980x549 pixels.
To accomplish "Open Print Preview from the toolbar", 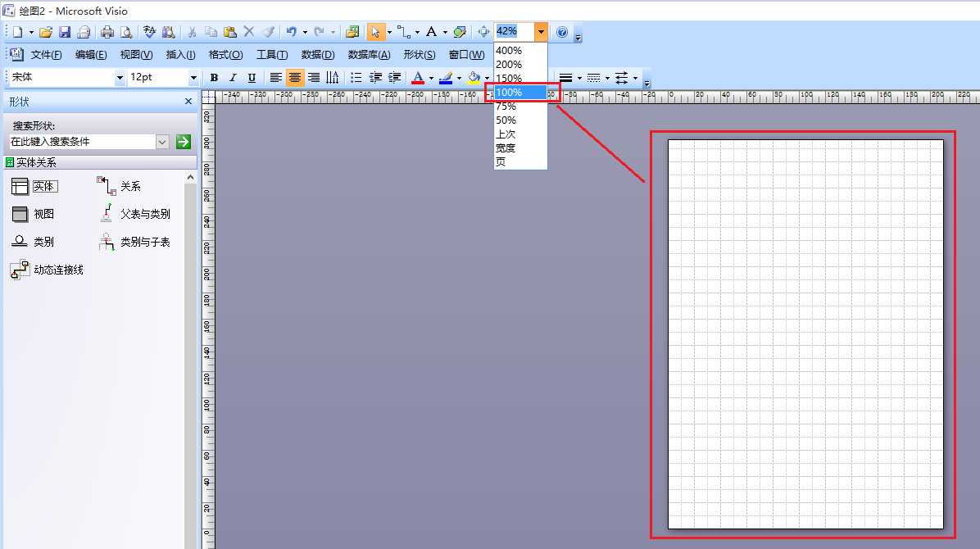I will pos(126,32).
